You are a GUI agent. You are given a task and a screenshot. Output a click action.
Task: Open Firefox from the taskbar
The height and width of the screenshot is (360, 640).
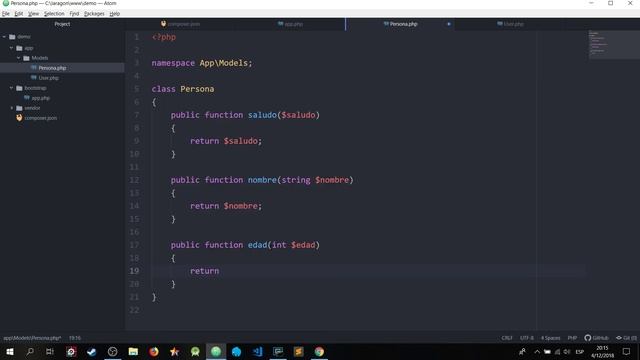pyautogui.click(x=154, y=351)
